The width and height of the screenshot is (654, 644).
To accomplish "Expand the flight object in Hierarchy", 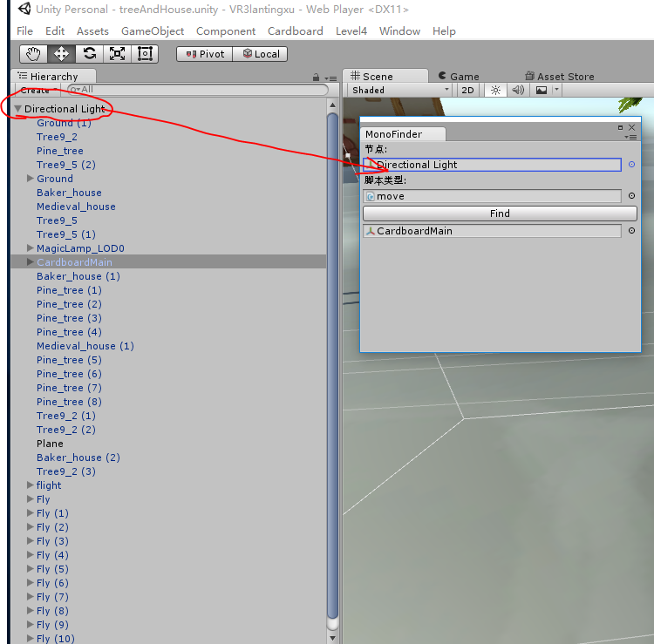I will point(30,485).
